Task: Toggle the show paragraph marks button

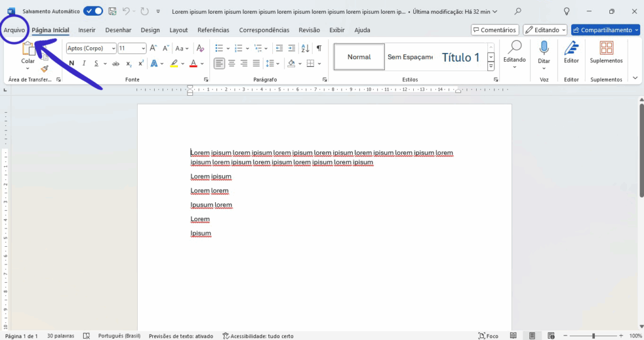Action: [x=319, y=48]
